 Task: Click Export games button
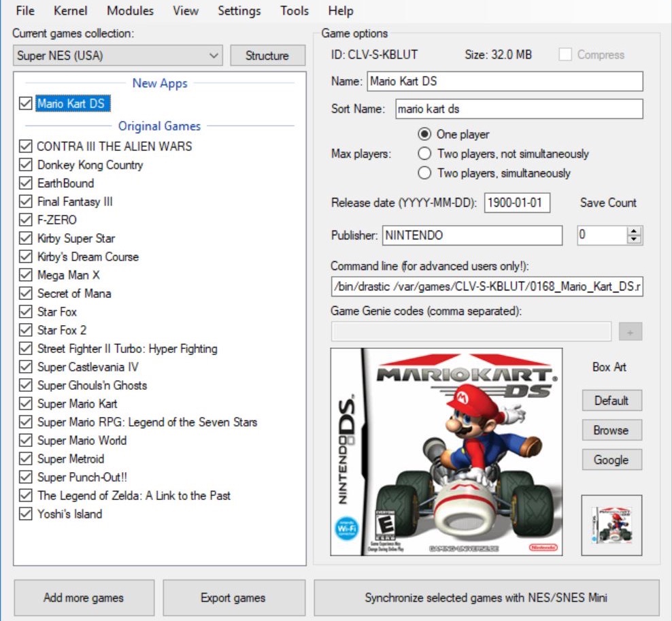pos(233,597)
